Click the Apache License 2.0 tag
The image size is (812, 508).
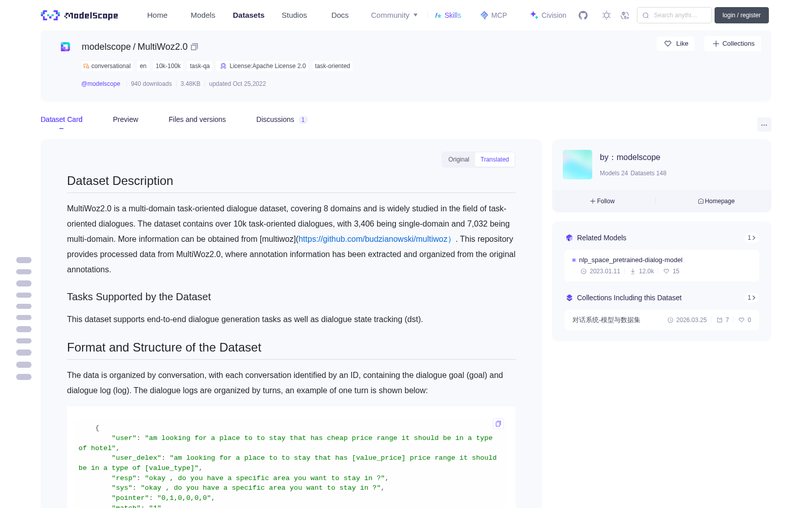[x=263, y=66]
